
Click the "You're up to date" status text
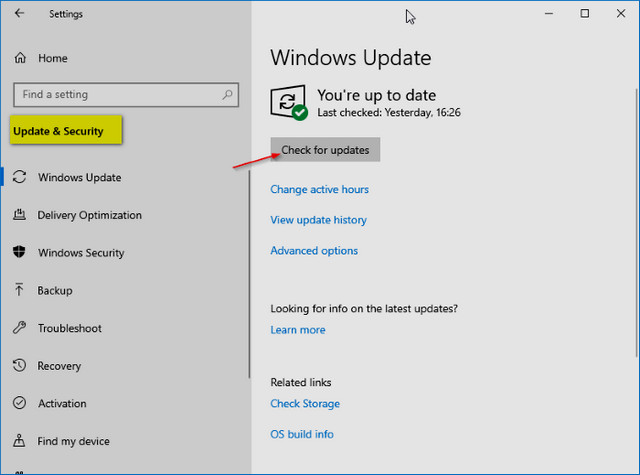click(x=376, y=95)
